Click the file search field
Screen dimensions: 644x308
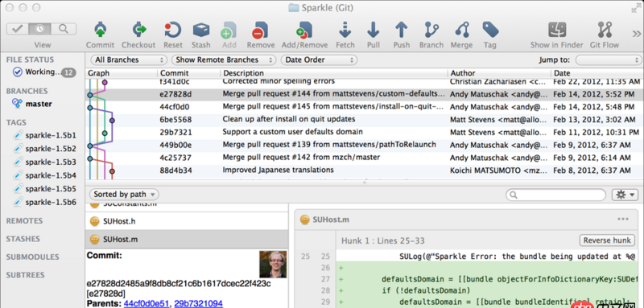555,195
